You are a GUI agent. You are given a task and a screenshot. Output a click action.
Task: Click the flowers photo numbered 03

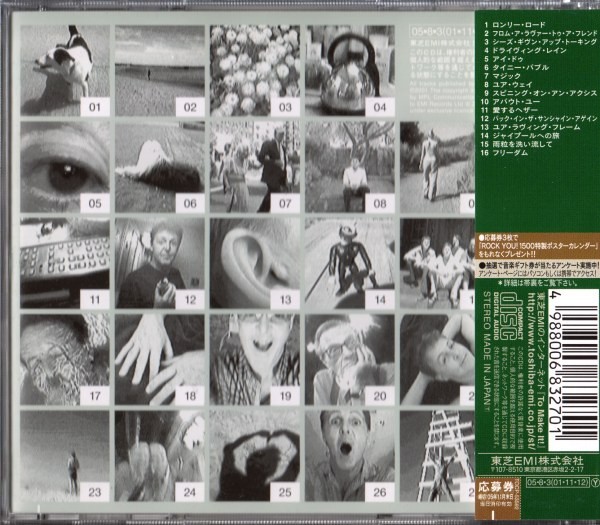pos(255,70)
